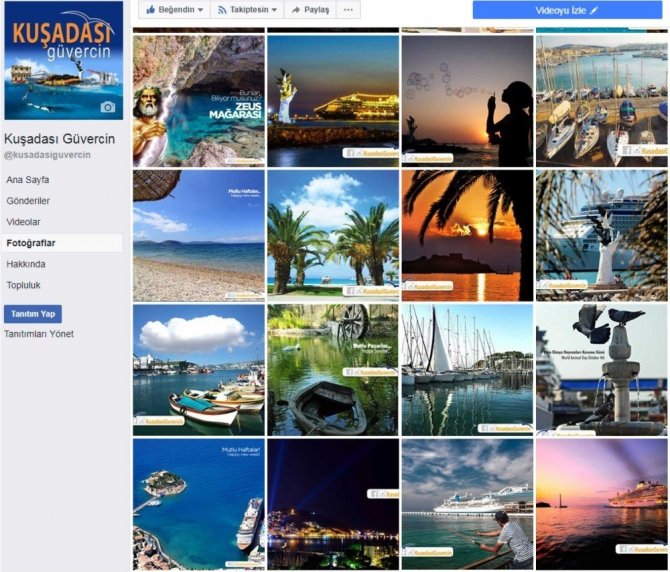Open the Topluluk section
670x572 pixels.
point(23,285)
